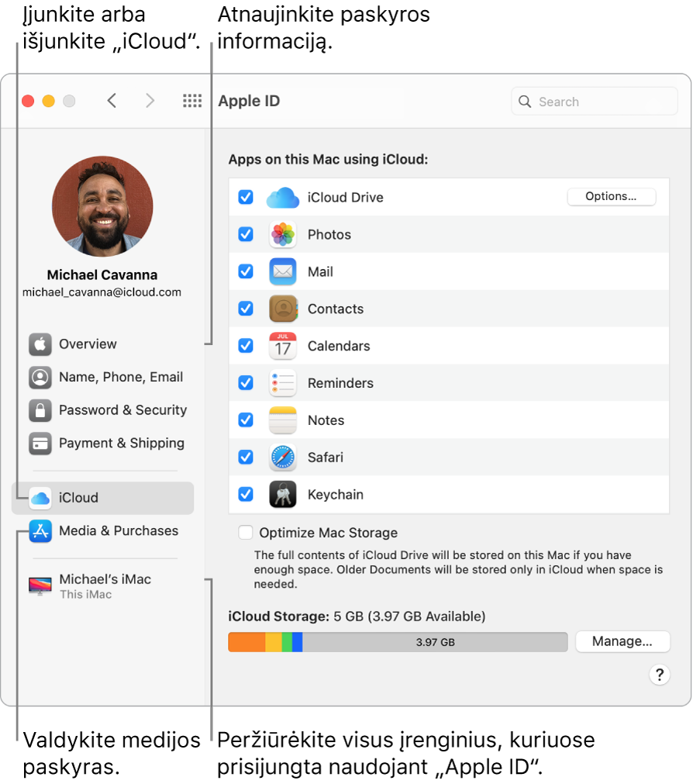Click the App Store icon for Media & Purchases
This screenshot has width=693, height=784.
click(40, 531)
